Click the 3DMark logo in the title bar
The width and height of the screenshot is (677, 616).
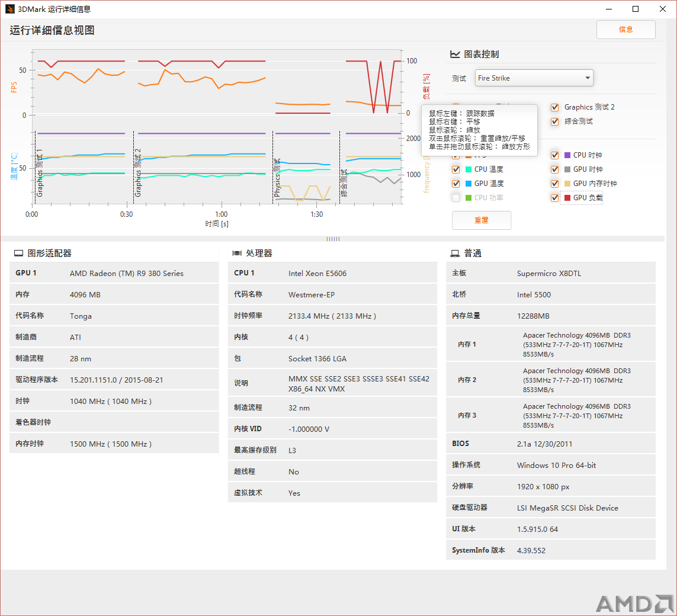[9, 9]
